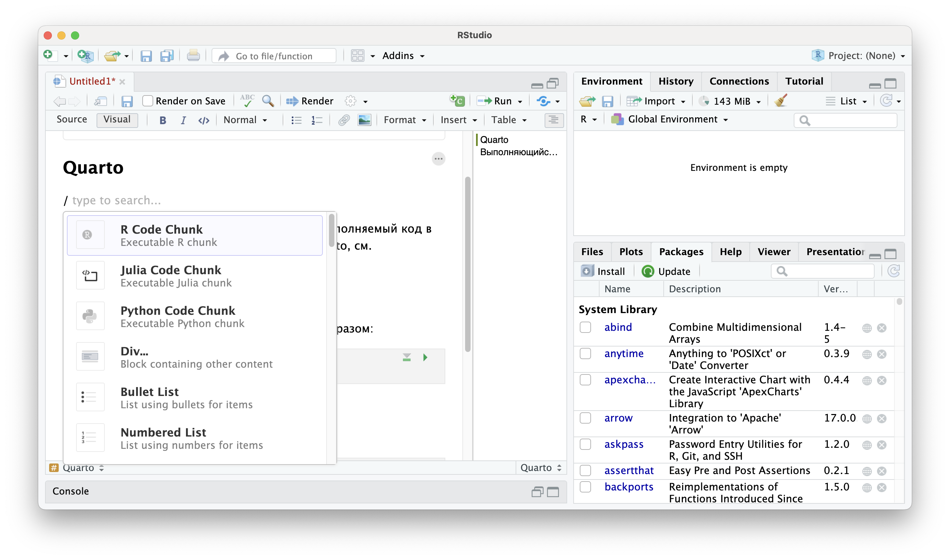Open the Normal paragraph style dropdown

tap(245, 120)
